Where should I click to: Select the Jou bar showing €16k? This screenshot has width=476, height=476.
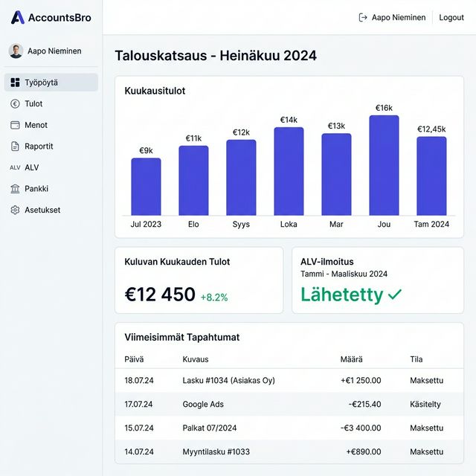point(384,165)
